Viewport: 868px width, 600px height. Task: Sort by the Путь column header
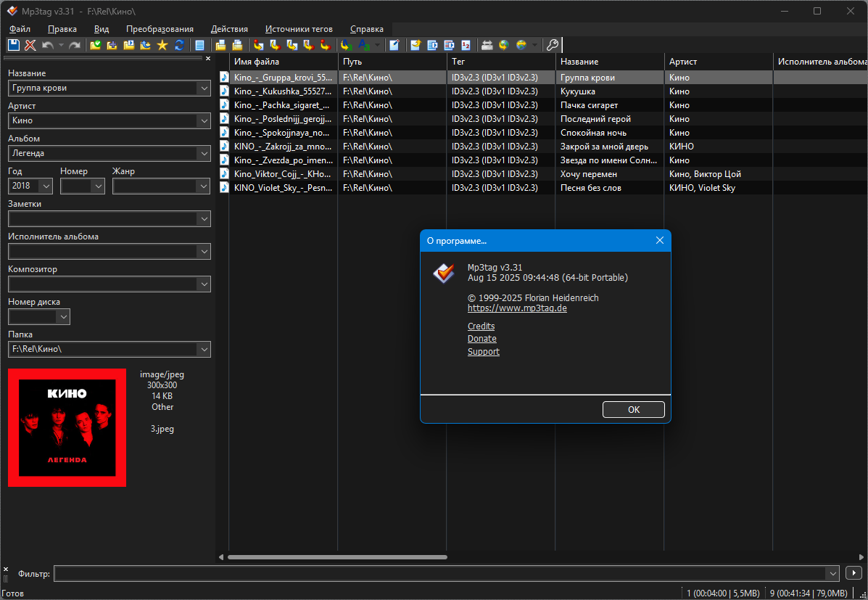pos(392,62)
